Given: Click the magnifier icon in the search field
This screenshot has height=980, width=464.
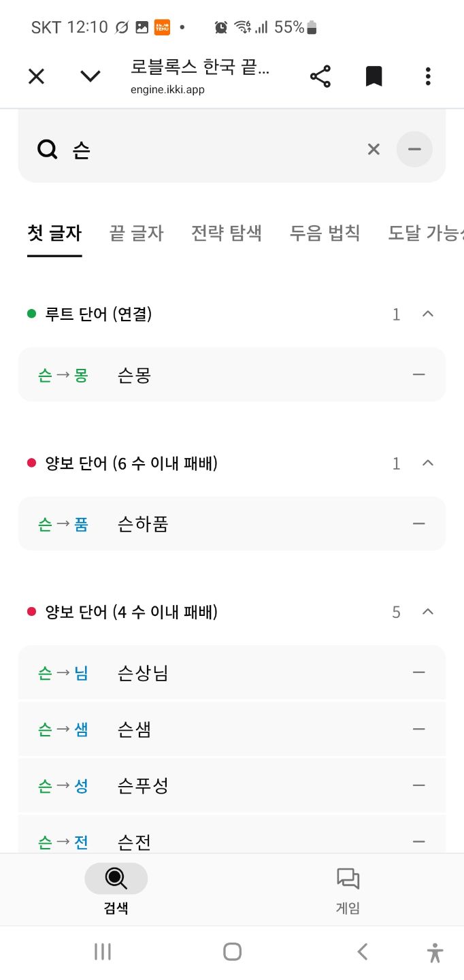Looking at the screenshot, I should click(x=48, y=149).
